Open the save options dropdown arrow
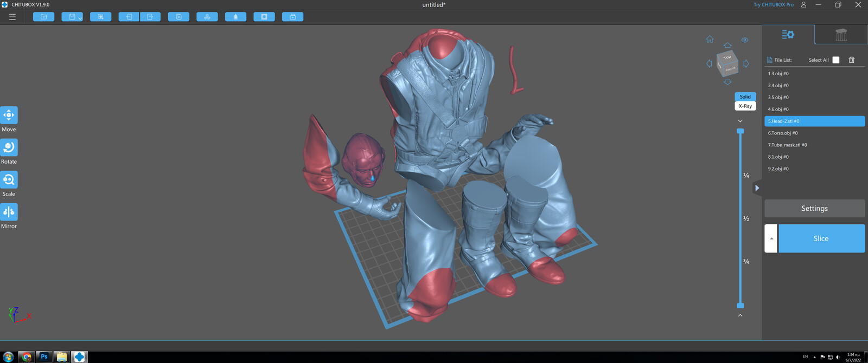 (x=80, y=18)
